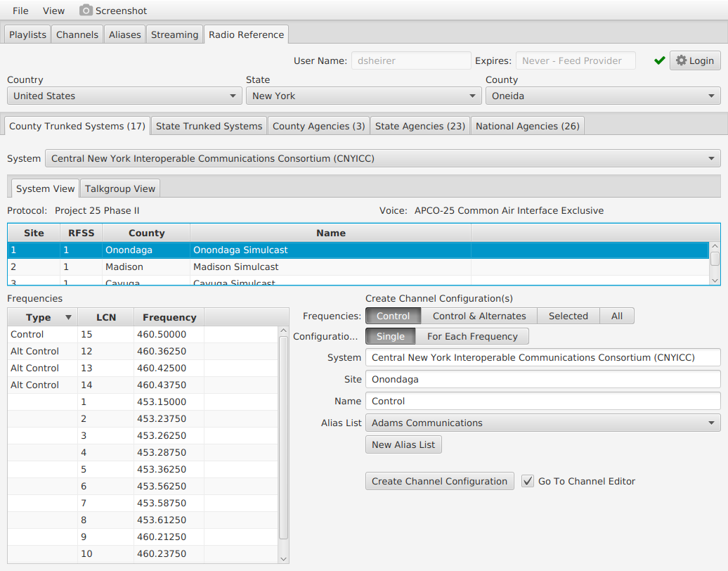Select the Radio Reference tab
Screen dimensions: 728x571
point(246,35)
